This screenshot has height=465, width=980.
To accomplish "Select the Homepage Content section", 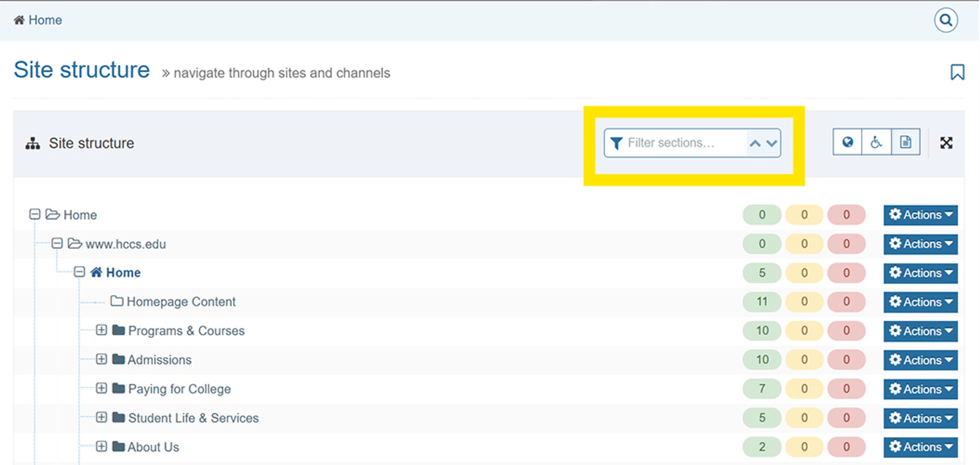I will [181, 302].
